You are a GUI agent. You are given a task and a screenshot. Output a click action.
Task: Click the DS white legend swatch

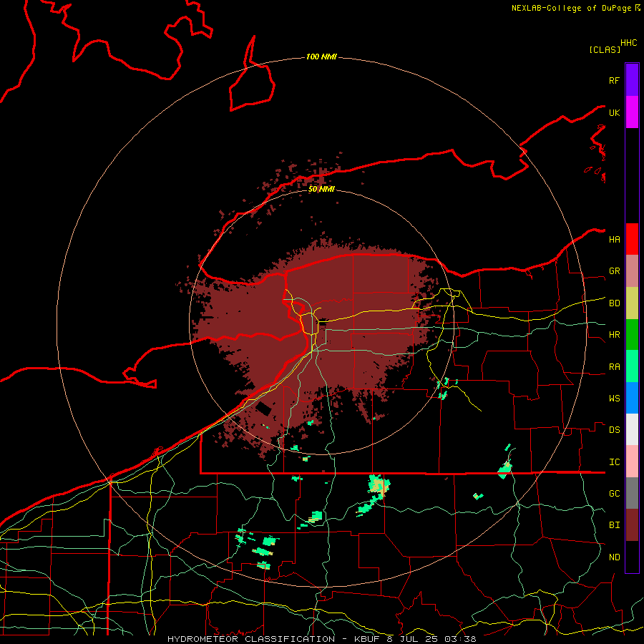[632, 429]
